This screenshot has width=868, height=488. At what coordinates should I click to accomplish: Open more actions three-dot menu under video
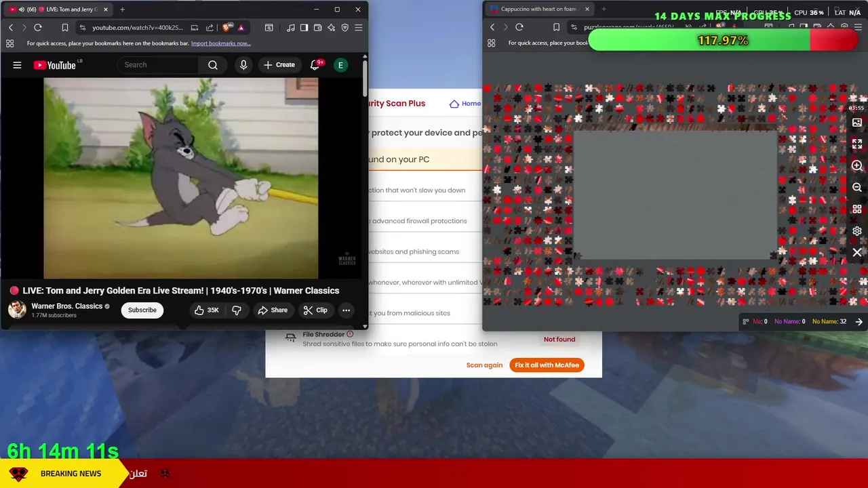[346, 310]
